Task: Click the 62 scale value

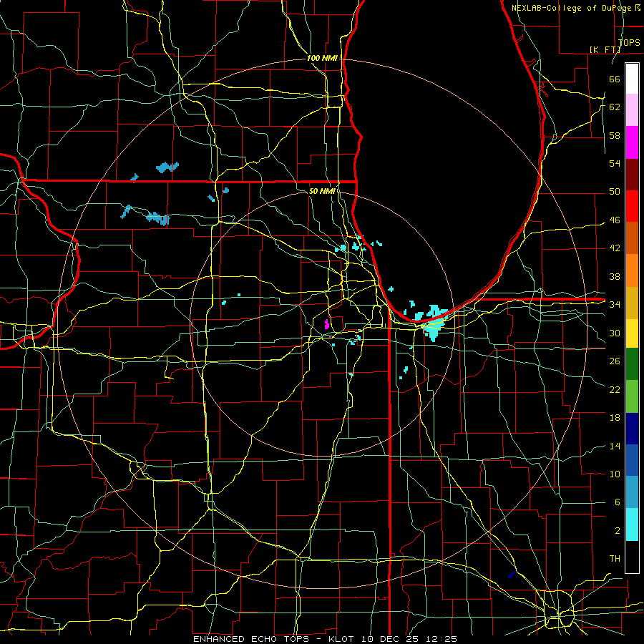Action: click(x=615, y=107)
